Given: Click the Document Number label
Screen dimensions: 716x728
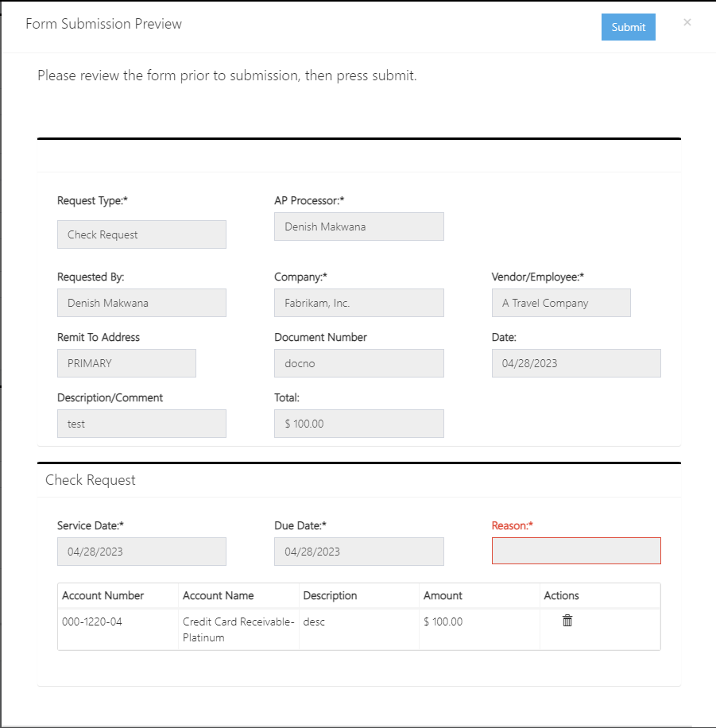Looking at the screenshot, I should point(320,337).
